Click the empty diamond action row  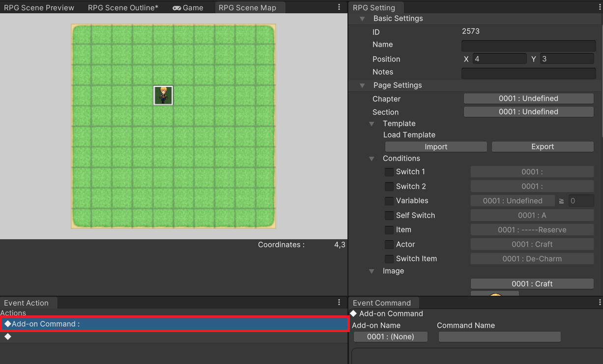[174, 336]
